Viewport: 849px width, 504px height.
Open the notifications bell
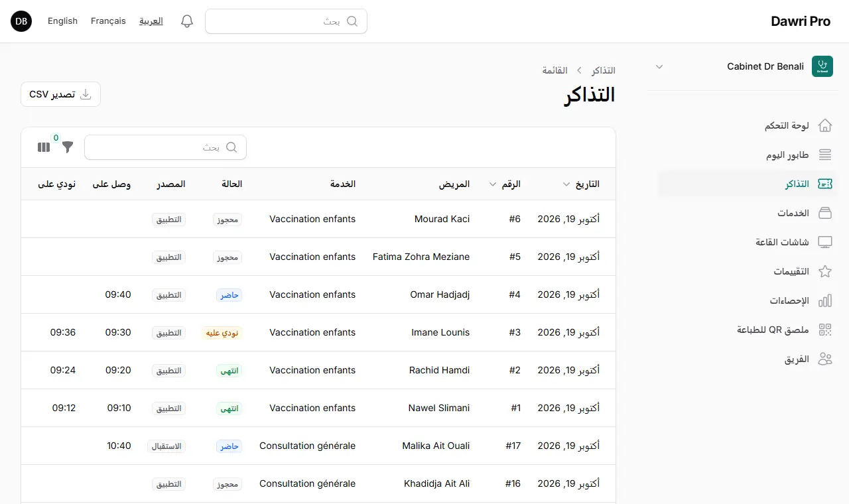pyautogui.click(x=187, y=21)
